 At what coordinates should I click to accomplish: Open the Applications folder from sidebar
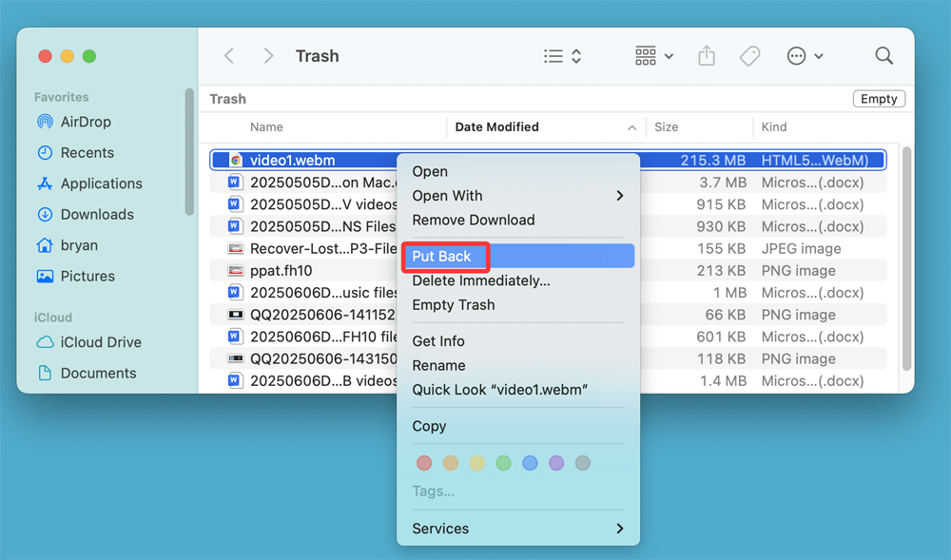(x=100, y=183)
